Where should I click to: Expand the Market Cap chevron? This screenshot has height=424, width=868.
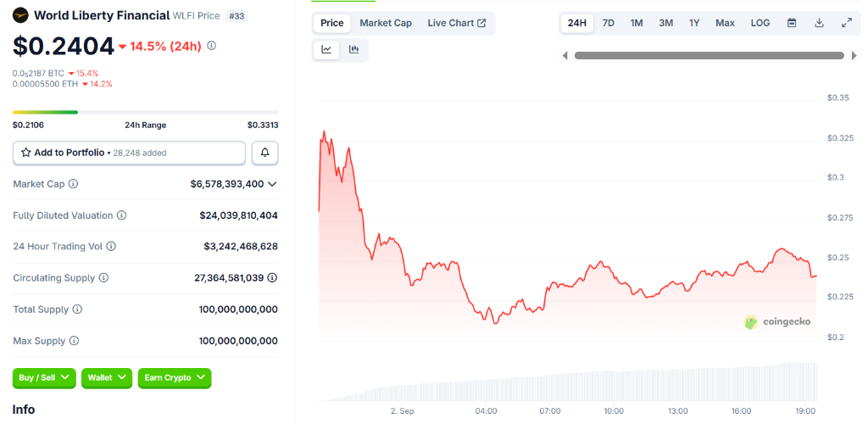coord(272,184)
